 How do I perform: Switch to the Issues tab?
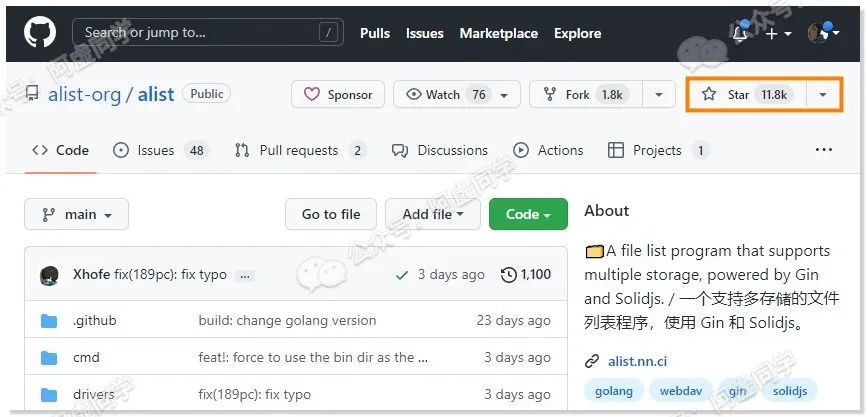159,150
